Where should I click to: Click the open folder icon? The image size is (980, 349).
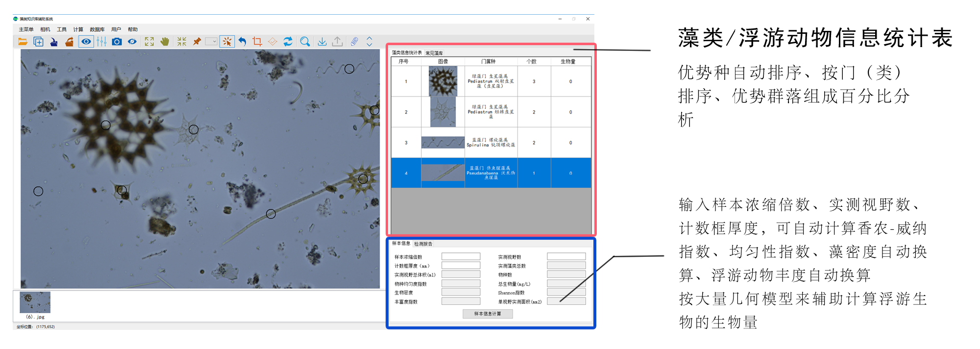tap(23, 42)
